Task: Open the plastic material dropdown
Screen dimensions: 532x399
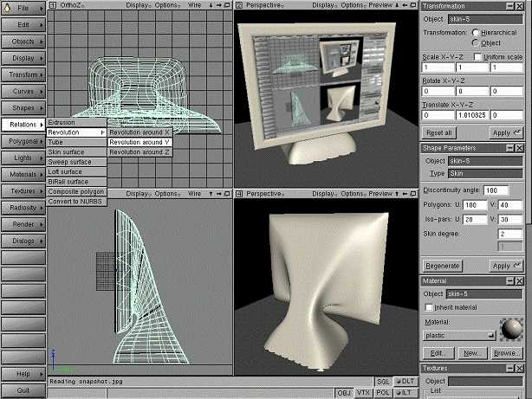Action: click(x=460, y=334)
